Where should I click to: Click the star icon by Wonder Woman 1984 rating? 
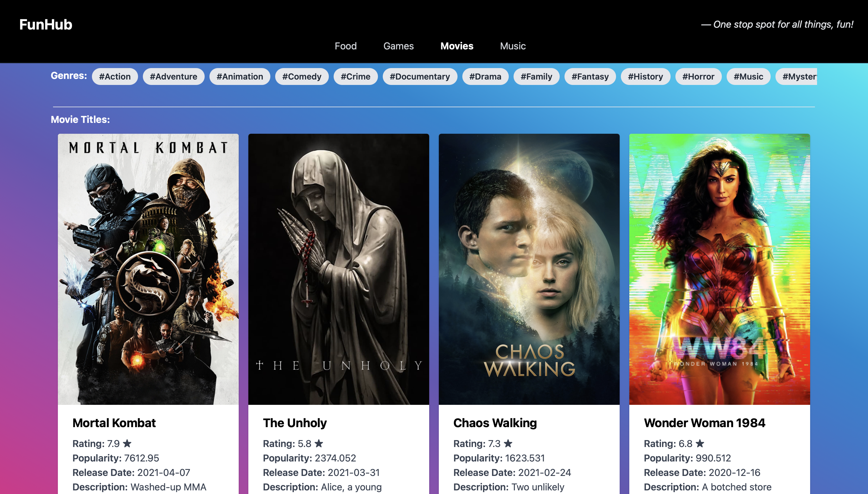[700, 443]
